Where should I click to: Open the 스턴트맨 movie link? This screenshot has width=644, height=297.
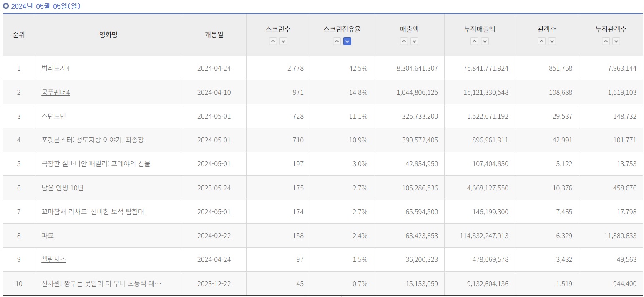pyautogui.click(x=54, y=116)
